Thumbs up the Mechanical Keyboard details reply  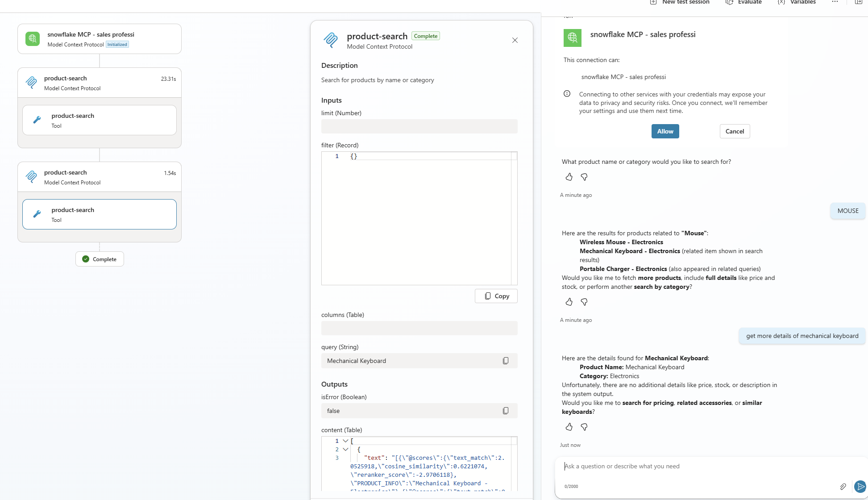[x=569, y=427]
